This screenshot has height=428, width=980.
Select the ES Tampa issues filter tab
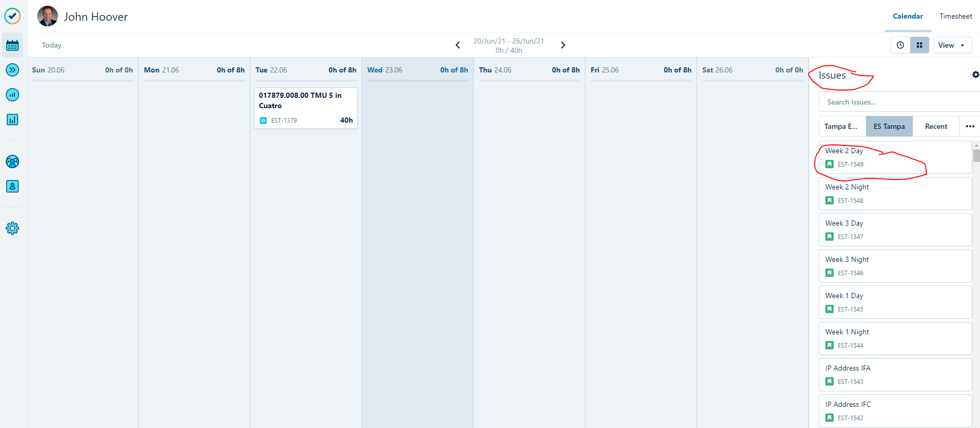889,126
